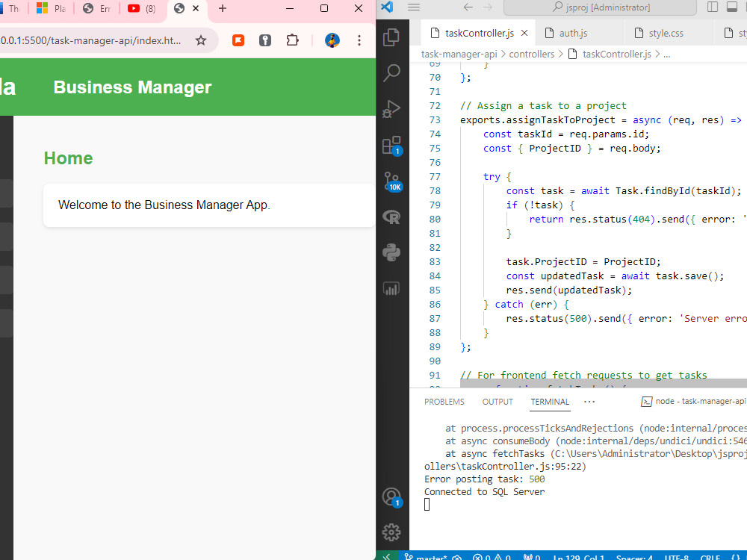Synchronize changes via cloud icon in status bar
This screenshot has width=747, height=560.
pos(457,557)
